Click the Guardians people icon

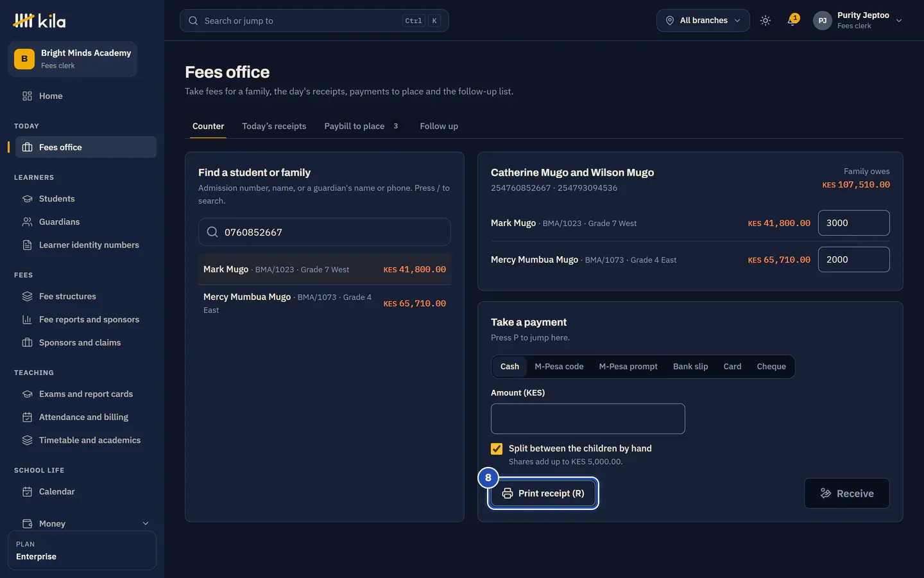pyautogui.click(x=27, y=222)
